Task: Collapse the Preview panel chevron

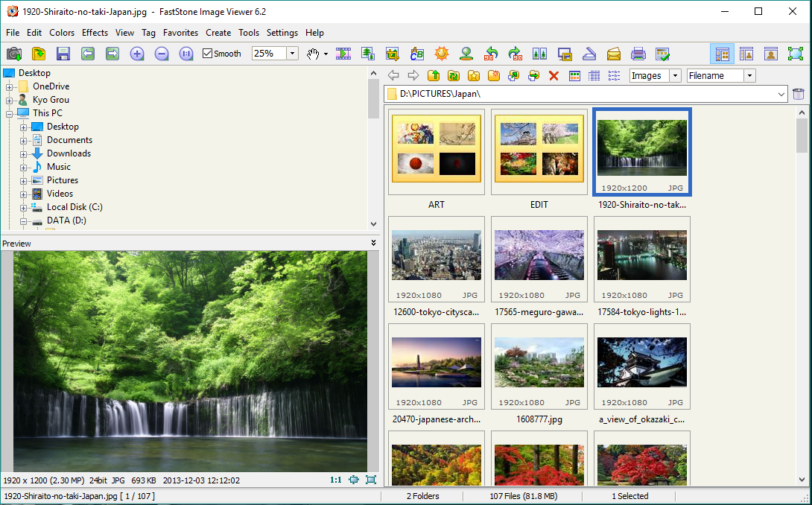Action: pyautogui.click(x=373, y=242)
